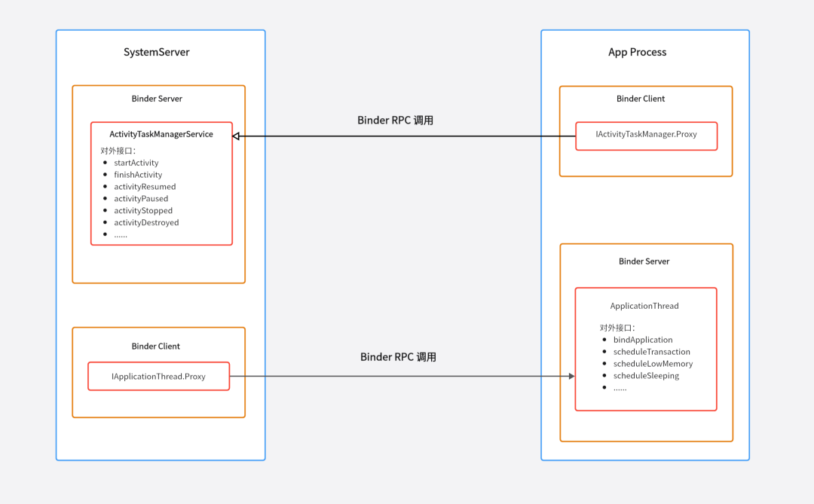Click the open arrowhead pointing at ActivityTaskManagerService
814x504 pixels.
click(236, 136)
